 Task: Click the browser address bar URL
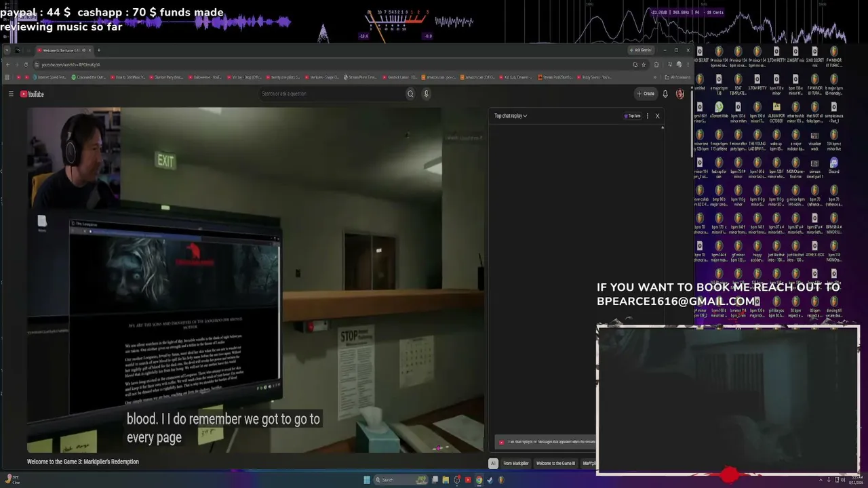[x=71, y=65]
